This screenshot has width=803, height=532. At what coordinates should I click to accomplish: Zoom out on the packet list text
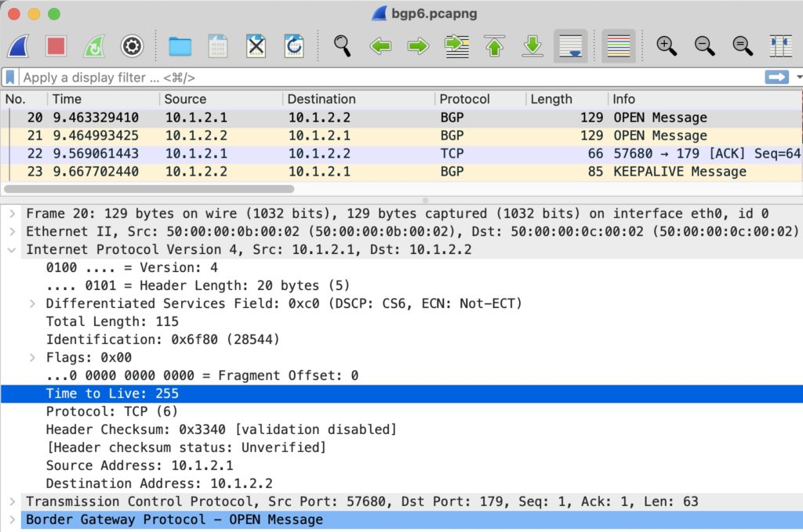[704, 46]
